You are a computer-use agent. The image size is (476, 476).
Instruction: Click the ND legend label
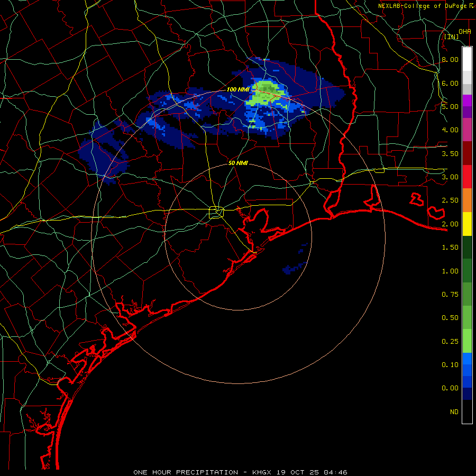tap(454, 412)
